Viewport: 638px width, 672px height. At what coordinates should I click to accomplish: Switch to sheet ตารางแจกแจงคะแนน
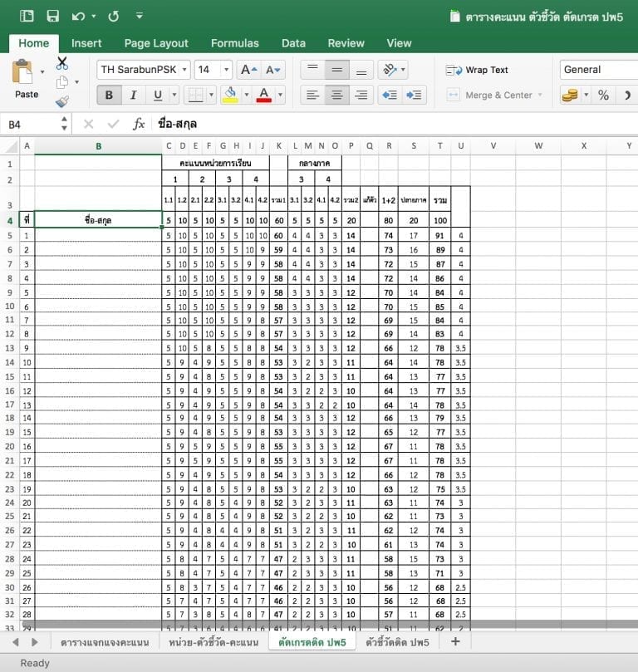(105, 642)
